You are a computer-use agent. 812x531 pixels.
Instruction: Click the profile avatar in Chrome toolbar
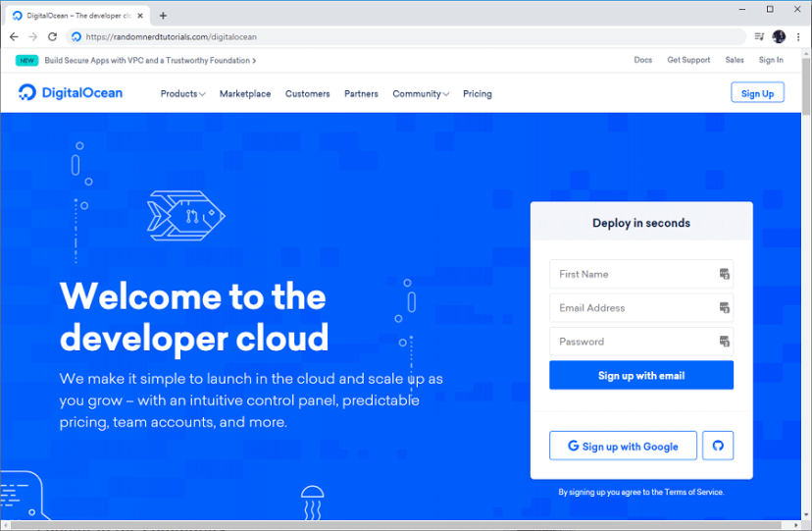click(x=779, y=36)
